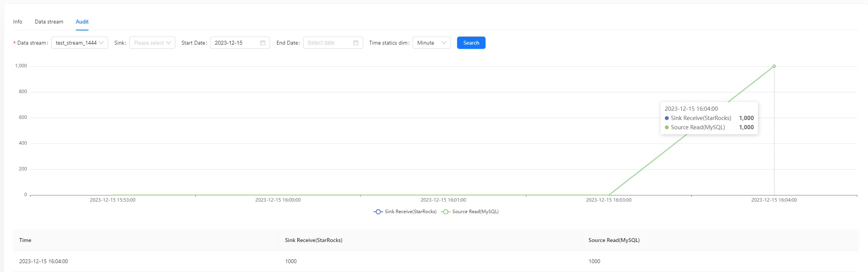Expand the Time statics dim Minute dropdown
Image resolution: width=868 pixels, height=272 pixels.
point(431,43)
